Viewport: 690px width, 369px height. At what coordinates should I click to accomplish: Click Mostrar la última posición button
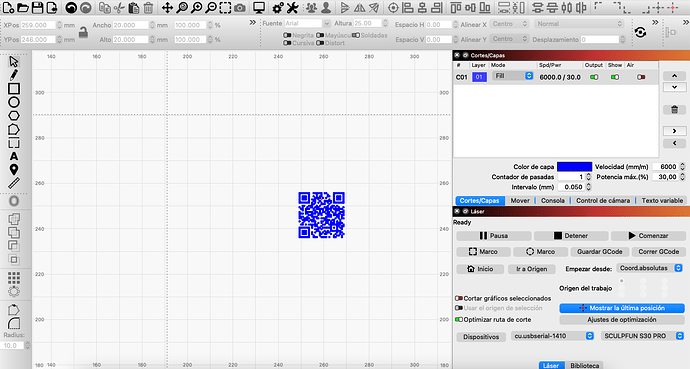(622, 308)
